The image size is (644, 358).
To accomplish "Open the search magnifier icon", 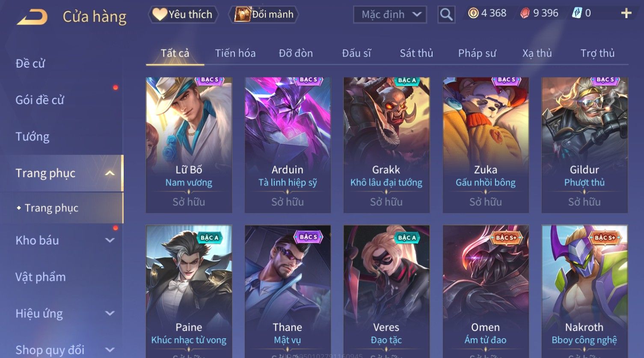I will point(446,15).
